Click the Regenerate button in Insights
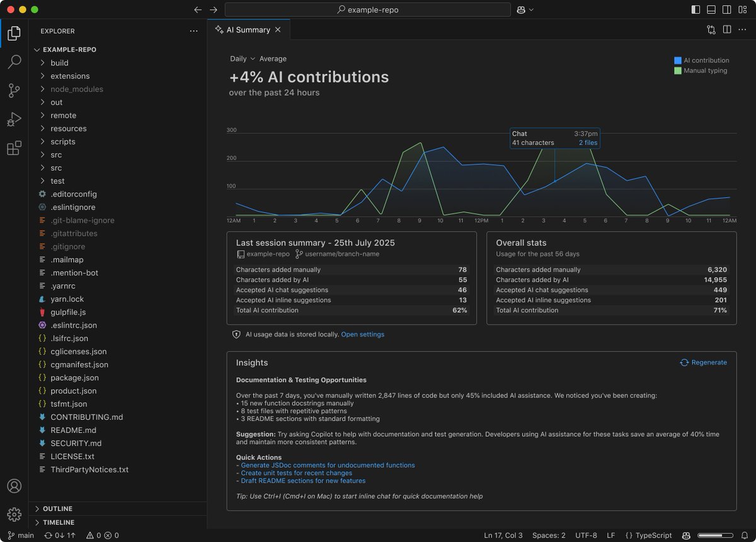 (x=703, y=362)
